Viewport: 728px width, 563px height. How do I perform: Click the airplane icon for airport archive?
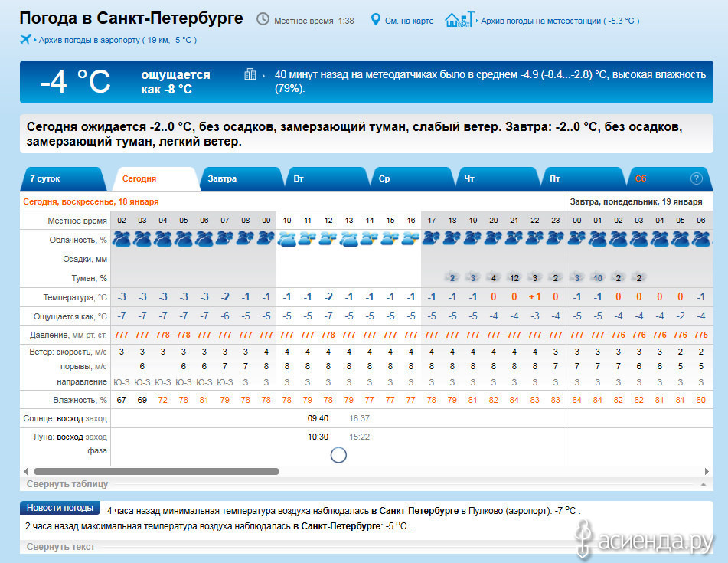[x=25, y=39]
